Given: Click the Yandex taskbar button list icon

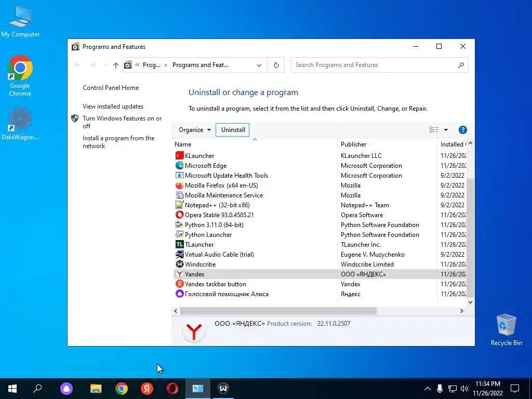Looking at the screenshot, I should pyautogui.click(x=179, y=284).
